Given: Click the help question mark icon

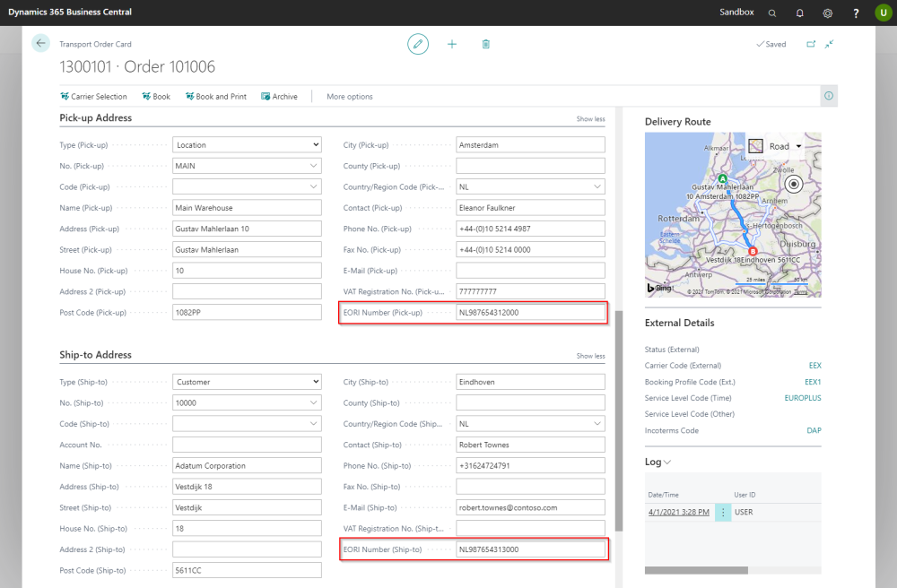Looking at the screenshot, I should pos(856,13).
